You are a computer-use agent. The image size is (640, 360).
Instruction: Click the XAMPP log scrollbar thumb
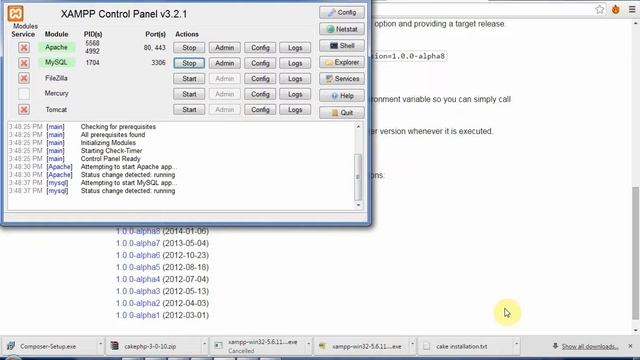coord(358,177)
